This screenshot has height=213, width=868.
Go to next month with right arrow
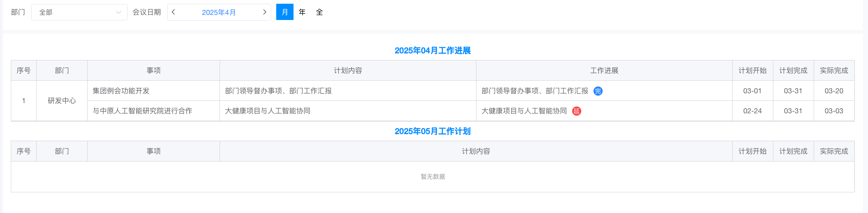265,12
